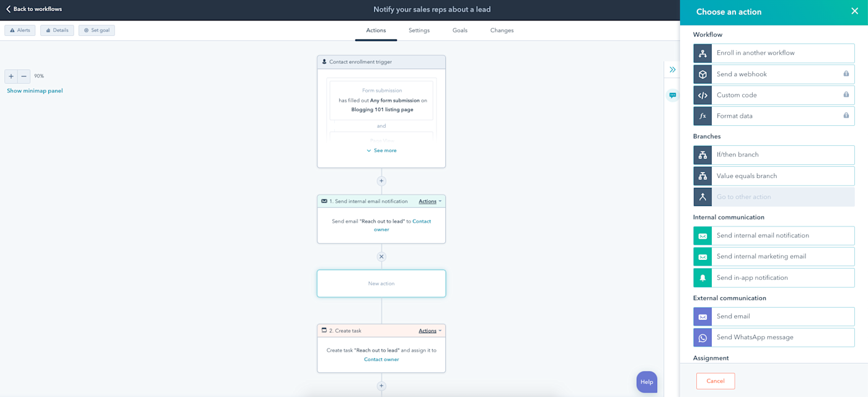The width and height of the screenshot is (868, 397).
Task: Click Contact owner link in email step
Action: 402,226
